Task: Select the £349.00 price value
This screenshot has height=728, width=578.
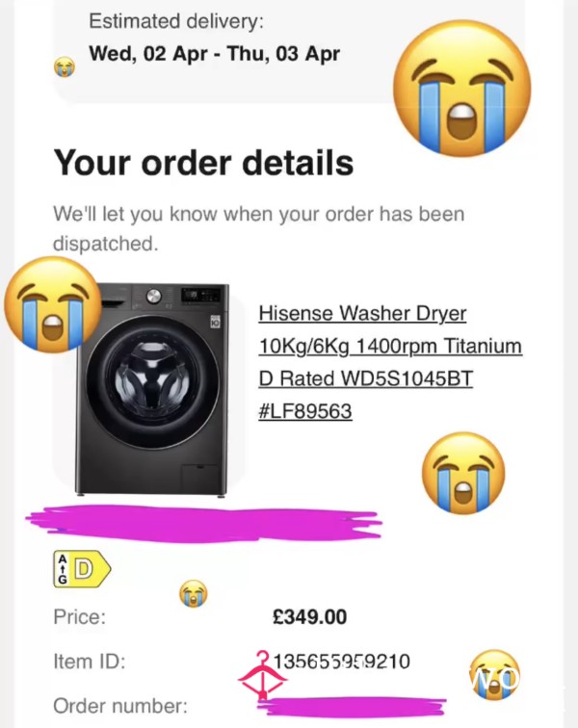Action: [309, 617]
